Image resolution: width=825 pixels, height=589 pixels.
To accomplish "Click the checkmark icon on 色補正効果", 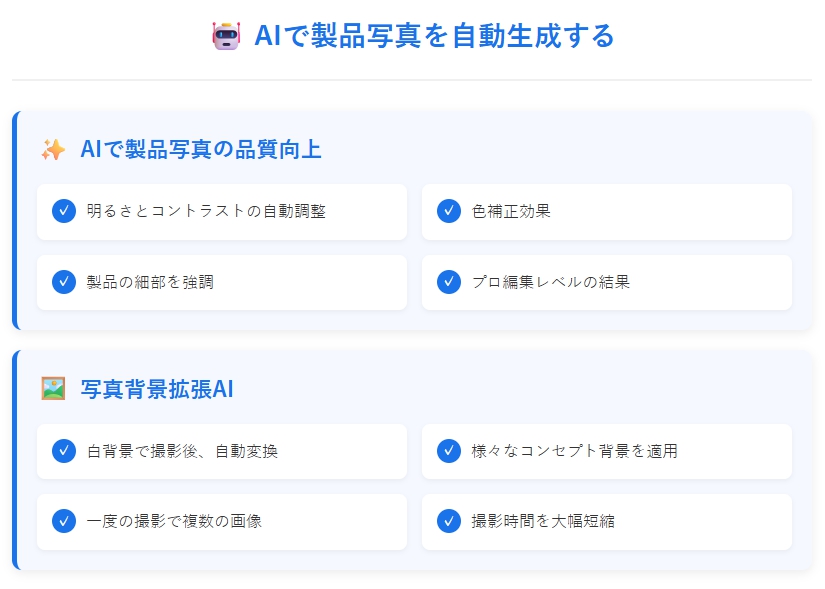I will (447, 211).
